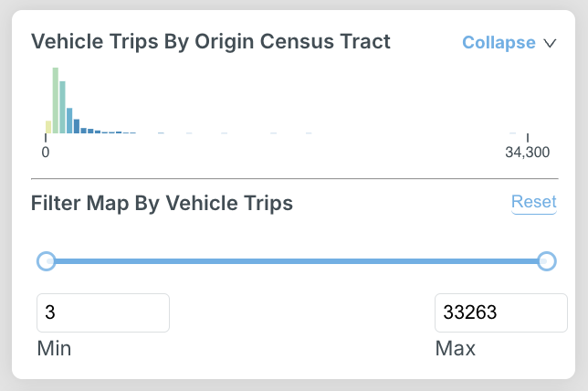Focus the Min value input field
The width and height of the screenshot is (588, 391).
click(102, 312)
